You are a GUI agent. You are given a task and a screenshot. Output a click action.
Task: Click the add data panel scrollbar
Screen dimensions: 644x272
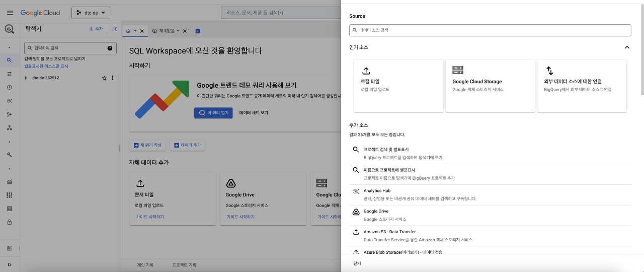click(642, 50)
